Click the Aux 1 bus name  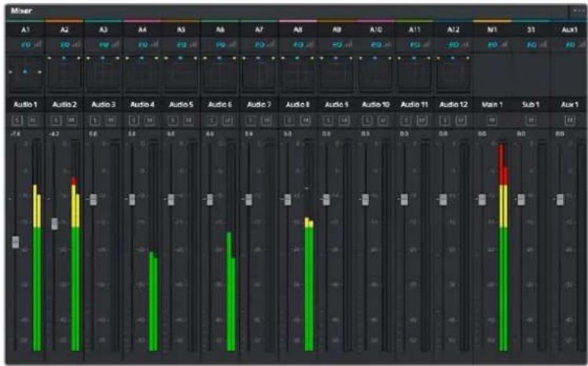(570, 105)
